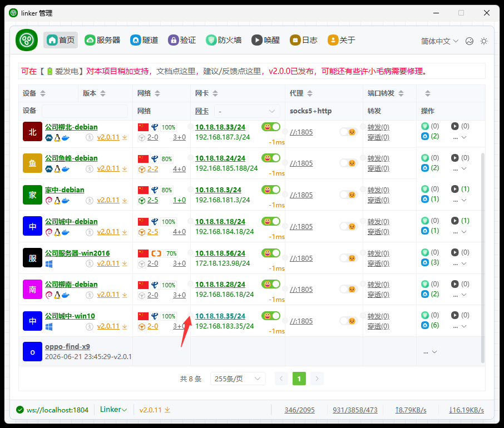The width and height of the screenshot is (504, 428).
Task: Click 转发(0) for 公司鱼峰-debian
Action: point(378,158)
